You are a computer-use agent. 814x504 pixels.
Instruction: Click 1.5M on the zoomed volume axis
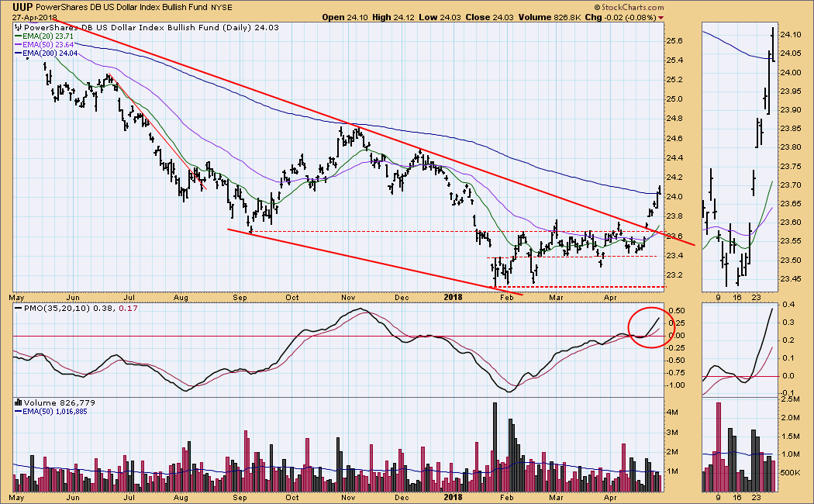pyautogui.click(x=790, y=437)
